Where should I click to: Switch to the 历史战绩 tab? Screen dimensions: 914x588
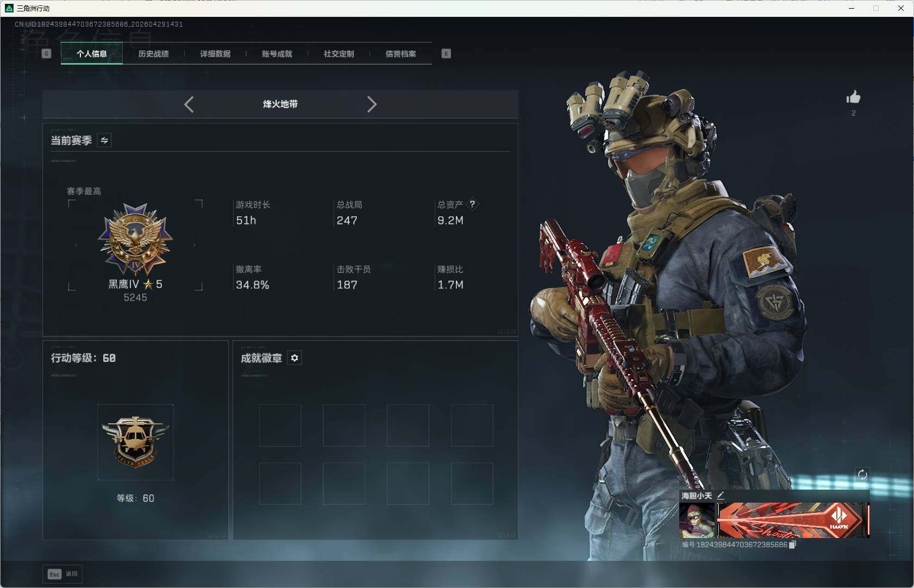coord(154,54)
